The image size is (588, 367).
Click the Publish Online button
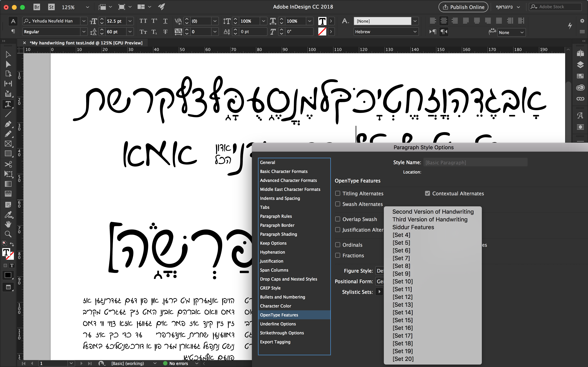tap(463, 7)
